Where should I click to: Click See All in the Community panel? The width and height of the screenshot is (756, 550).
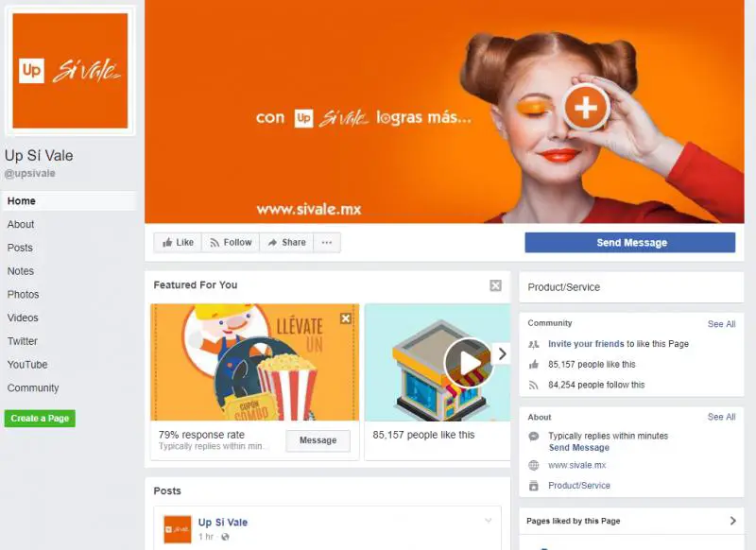[x=721, y=324]
